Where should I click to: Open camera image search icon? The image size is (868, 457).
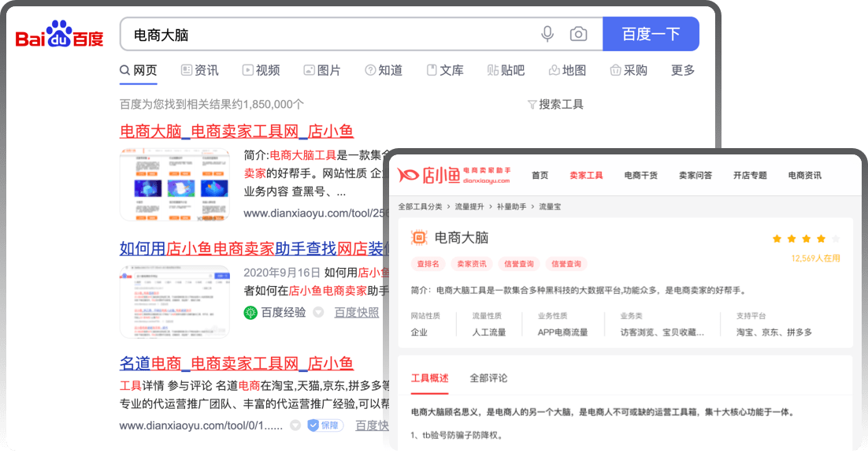pyautogui.click(x=579, y=35)
